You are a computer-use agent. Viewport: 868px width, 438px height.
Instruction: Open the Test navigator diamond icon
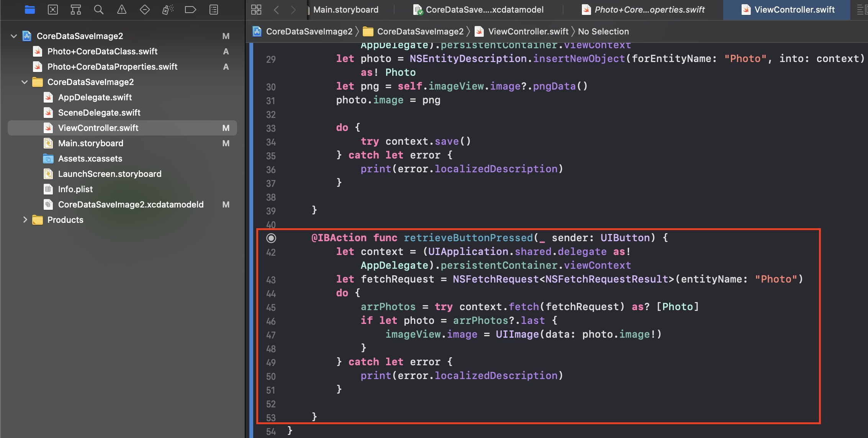click(145, 10)
